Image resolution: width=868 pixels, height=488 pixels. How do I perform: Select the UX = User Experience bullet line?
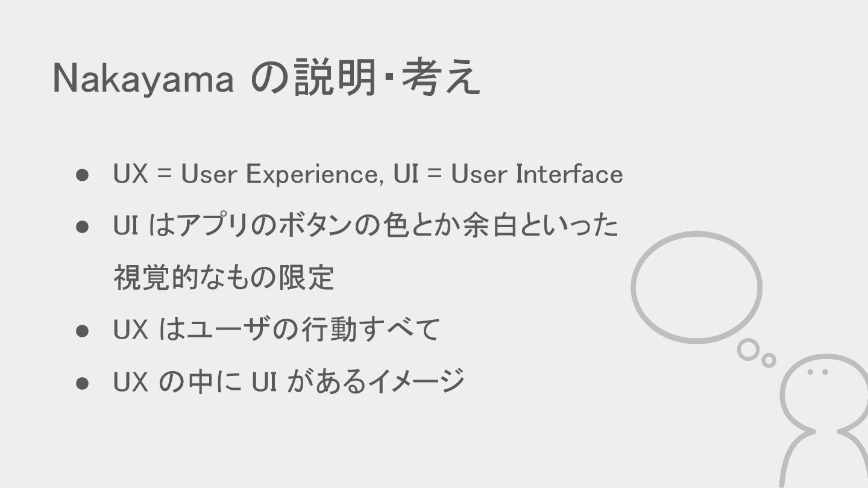pos(368,175)
